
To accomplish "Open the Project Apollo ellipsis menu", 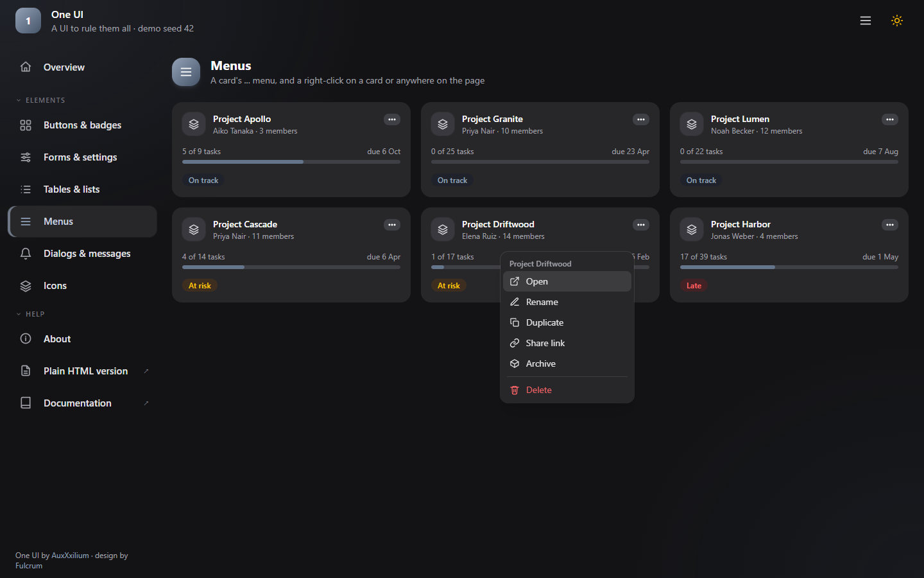I will point(392,119).
